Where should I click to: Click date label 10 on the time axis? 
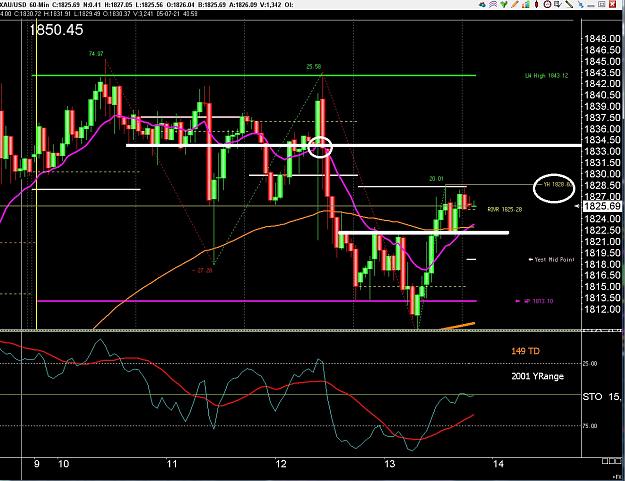(x=63, y=464)
